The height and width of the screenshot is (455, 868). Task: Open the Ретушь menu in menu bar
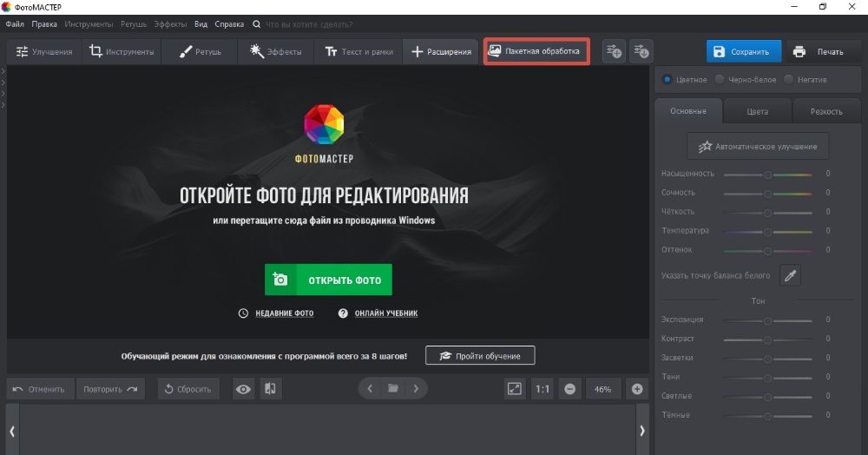134,24
